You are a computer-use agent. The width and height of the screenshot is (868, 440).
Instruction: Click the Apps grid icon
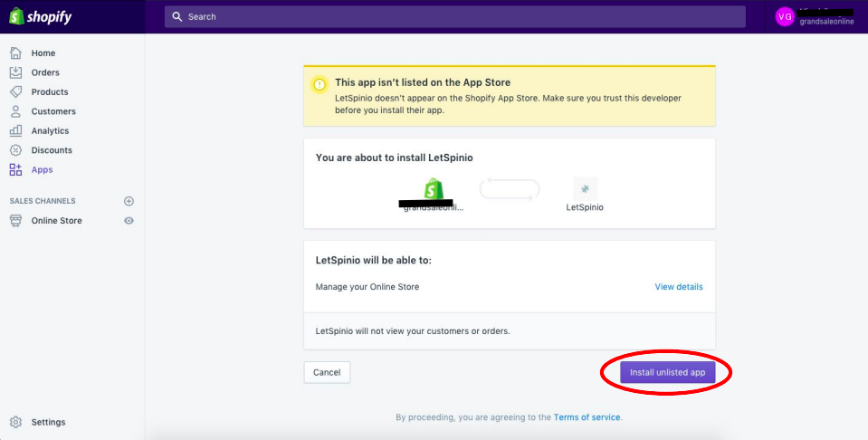(15, 170)
